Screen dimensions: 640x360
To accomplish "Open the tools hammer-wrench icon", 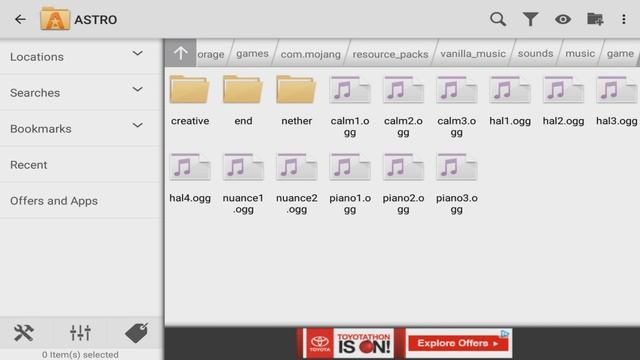I will 24,333.
